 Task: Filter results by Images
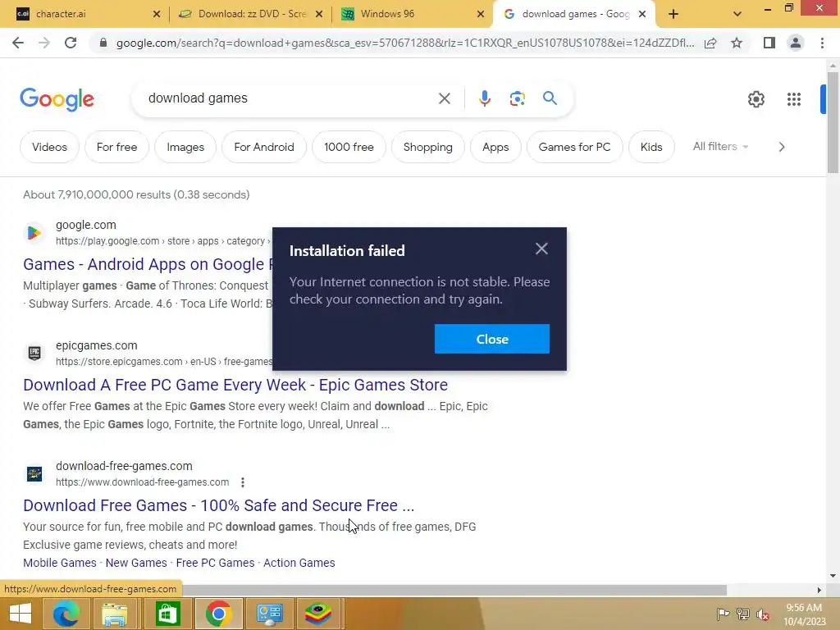pyautogui.click(x=185, y=147)
